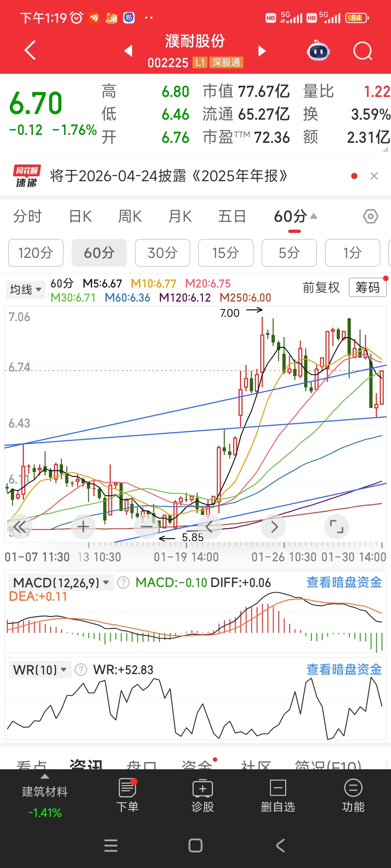Switch to 五日 chart tab
The height and width of the screenshot is (868, 391).
[232, 217]
